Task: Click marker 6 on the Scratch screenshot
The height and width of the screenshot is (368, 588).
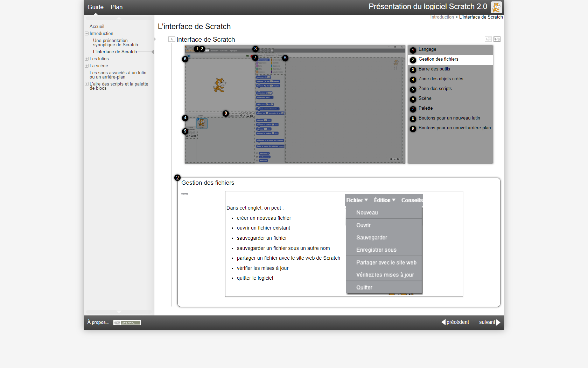Action: tap(185, 59)
